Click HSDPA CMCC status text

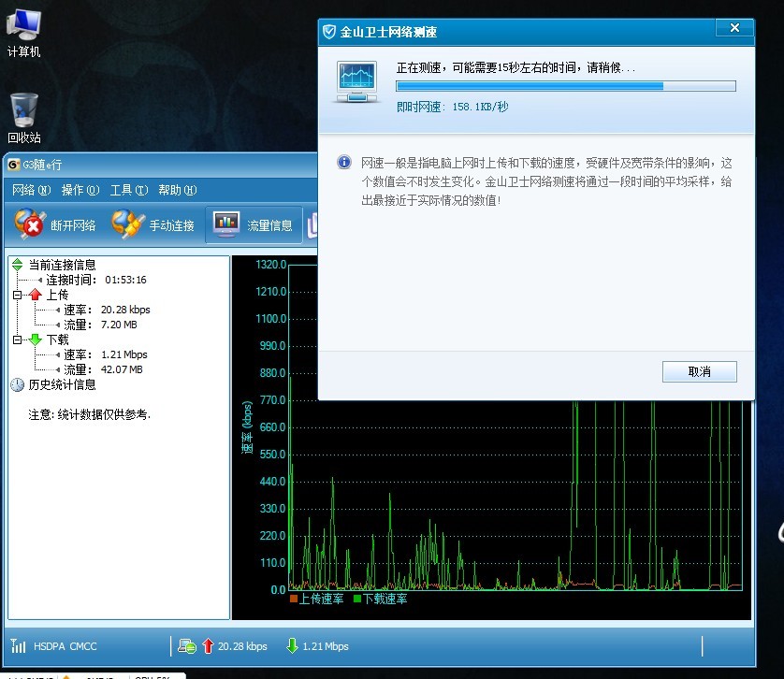coord(65,646)
